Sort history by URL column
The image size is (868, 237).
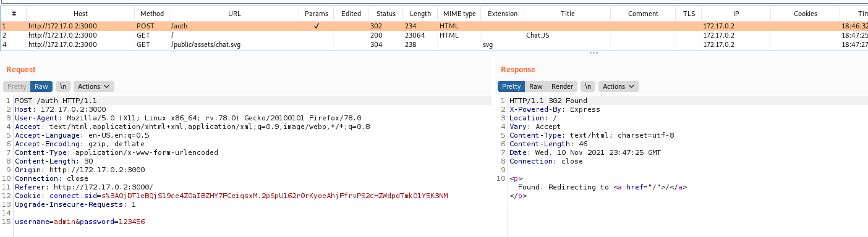[234, 14]
